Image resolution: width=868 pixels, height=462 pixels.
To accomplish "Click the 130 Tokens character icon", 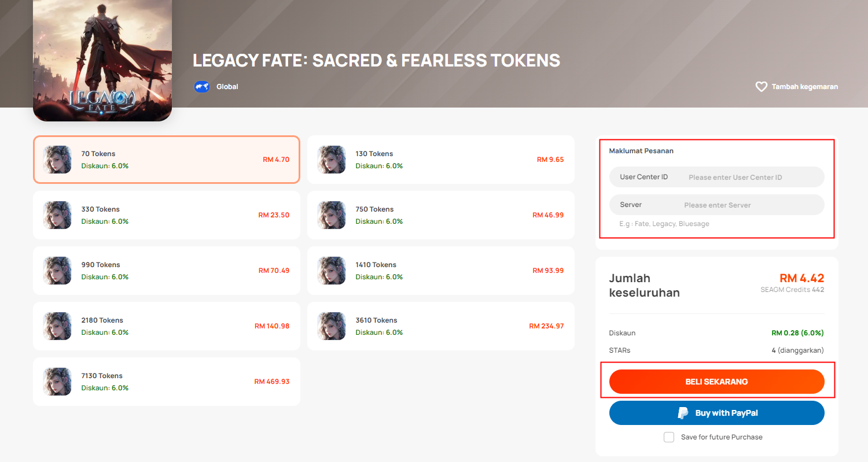I will tap(332, 160).
